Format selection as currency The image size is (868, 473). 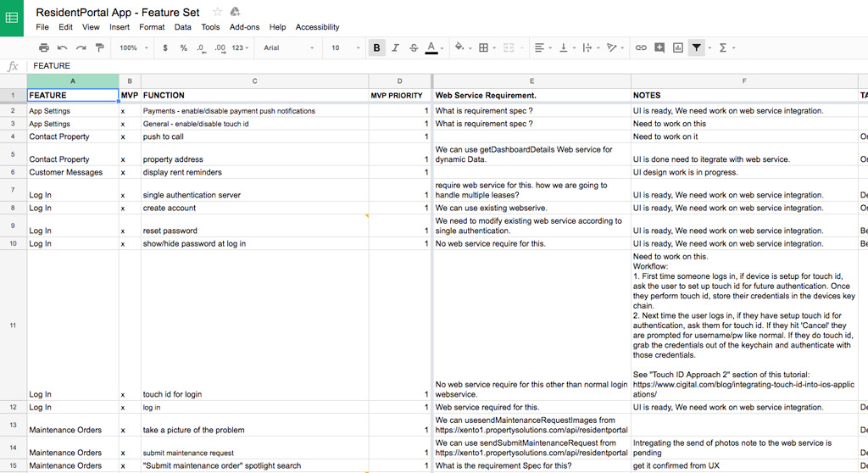pyautogui.click(x=165, y=47)
